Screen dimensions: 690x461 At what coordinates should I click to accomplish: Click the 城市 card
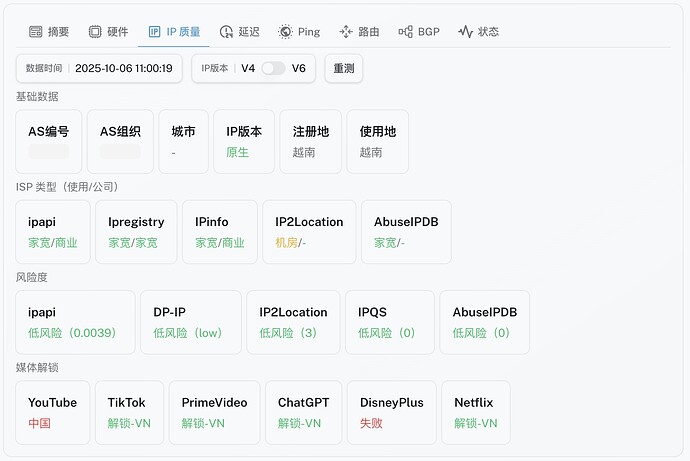184,142
